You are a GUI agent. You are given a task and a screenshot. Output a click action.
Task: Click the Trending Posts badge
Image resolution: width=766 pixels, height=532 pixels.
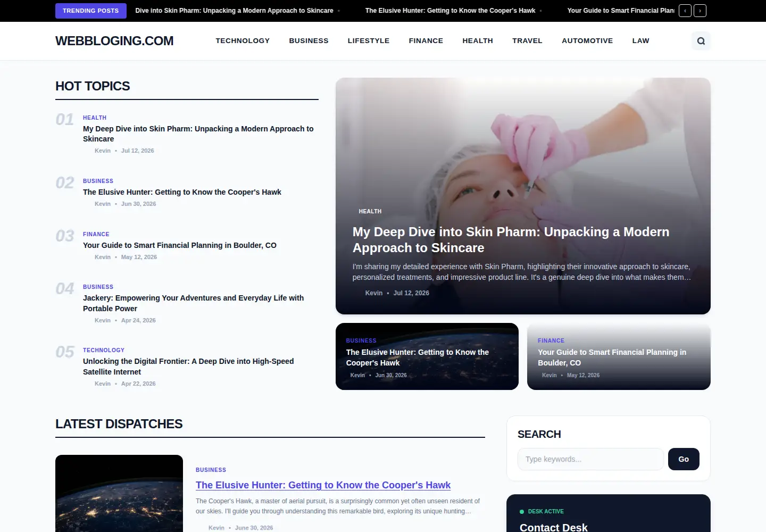(91, 11)
